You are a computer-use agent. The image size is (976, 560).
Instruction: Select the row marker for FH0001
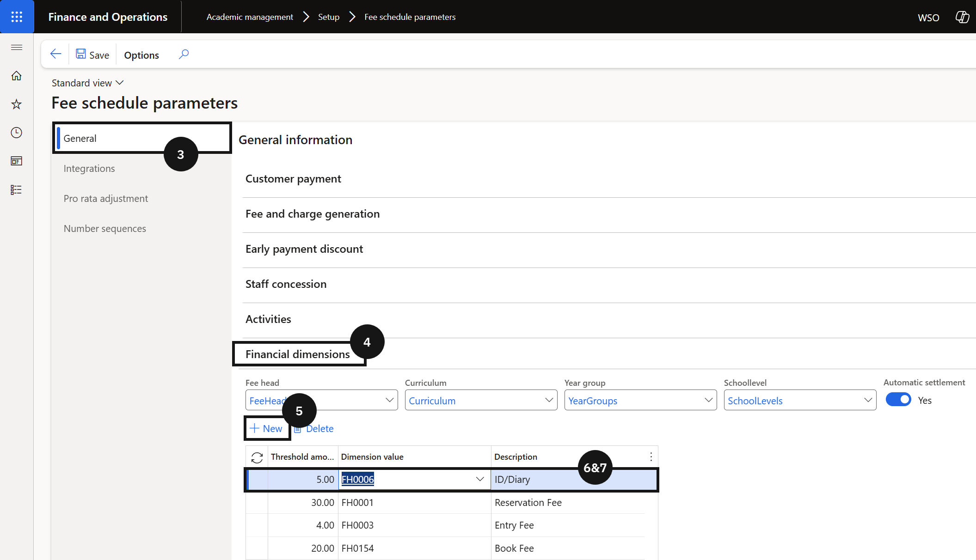tap(257, 503)
